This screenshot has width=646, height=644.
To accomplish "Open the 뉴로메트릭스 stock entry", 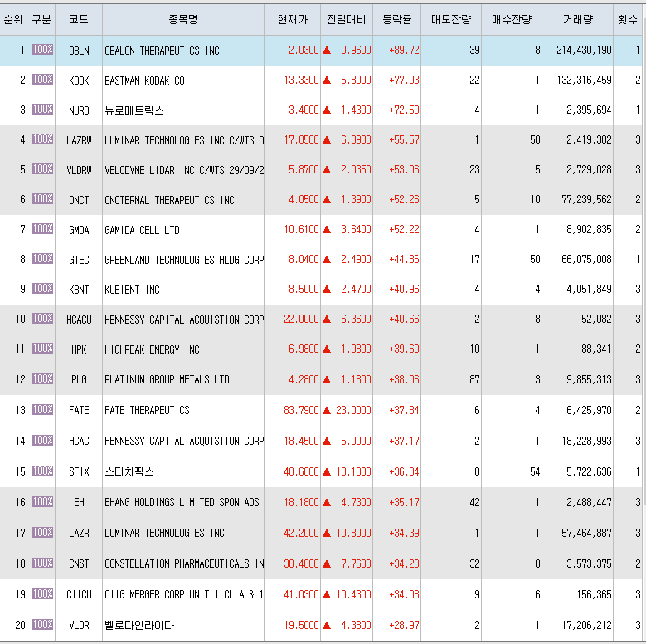I will (x=134, y=110).
